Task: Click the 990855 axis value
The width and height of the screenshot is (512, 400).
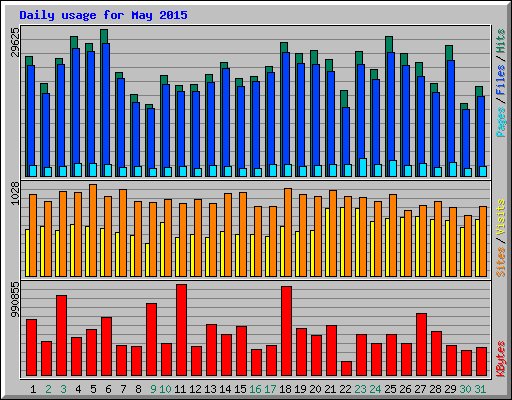Action: point(15,299)
